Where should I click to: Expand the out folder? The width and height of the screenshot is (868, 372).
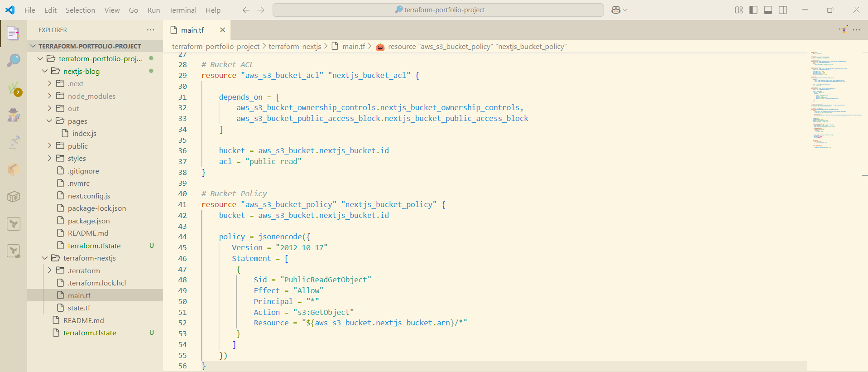tap(49, 108)
